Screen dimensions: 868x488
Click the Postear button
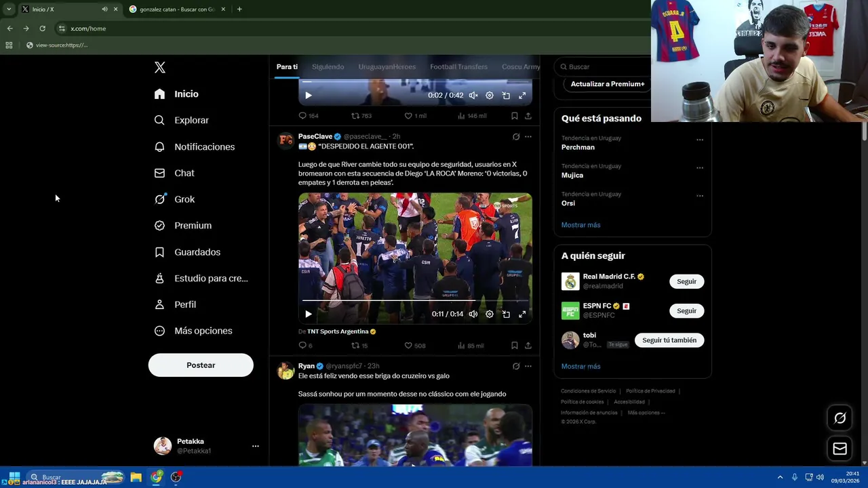click(201, 365)
